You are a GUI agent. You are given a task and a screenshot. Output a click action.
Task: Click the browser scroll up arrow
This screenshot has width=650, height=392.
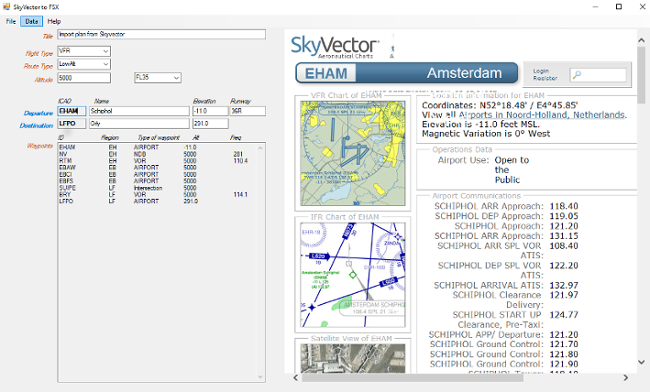pos(641,40)
